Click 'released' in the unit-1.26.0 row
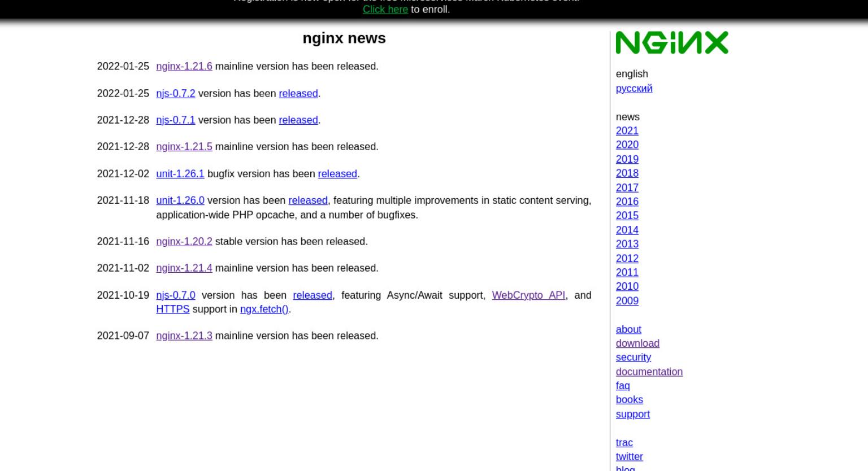868x471 pixels. pos(308,200)
